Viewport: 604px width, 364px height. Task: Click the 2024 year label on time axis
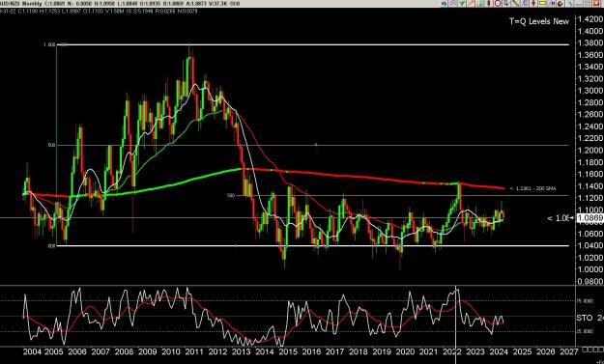[x=499, y=351]
